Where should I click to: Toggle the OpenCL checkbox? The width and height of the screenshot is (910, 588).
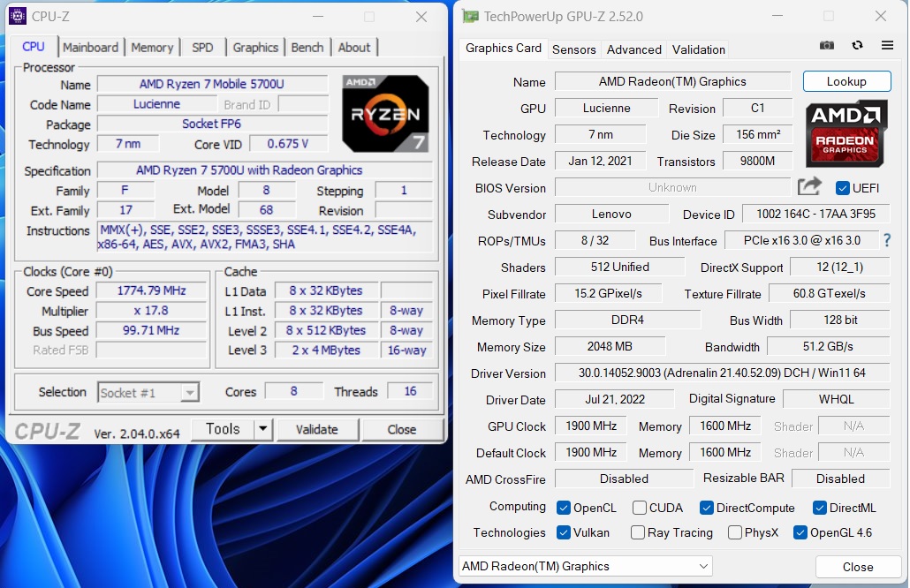(x=563, y=508)
